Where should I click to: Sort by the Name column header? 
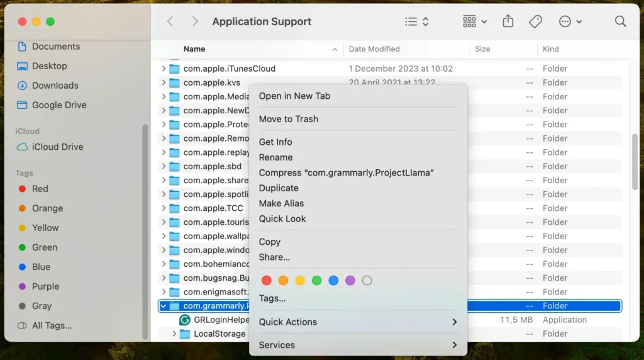point(194,49)
